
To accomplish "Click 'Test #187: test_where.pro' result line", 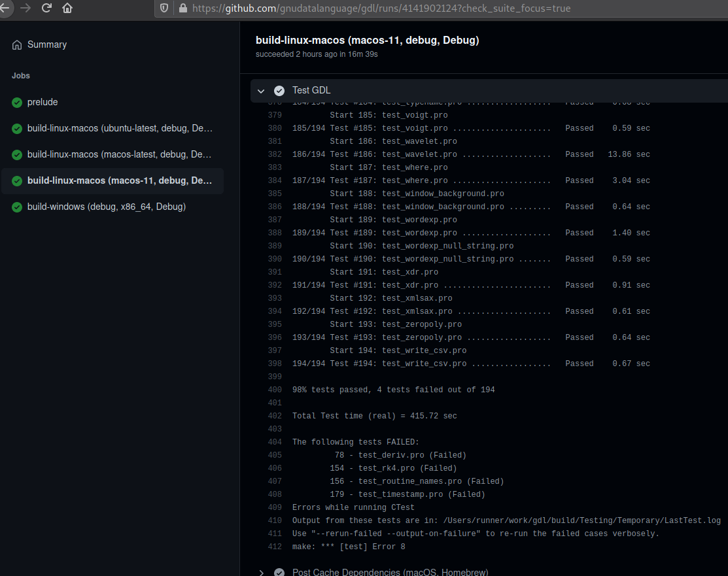I will point(471,180).
